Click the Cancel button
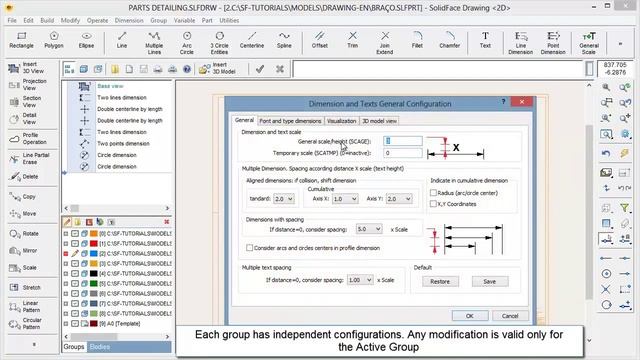 pos(510,316)
